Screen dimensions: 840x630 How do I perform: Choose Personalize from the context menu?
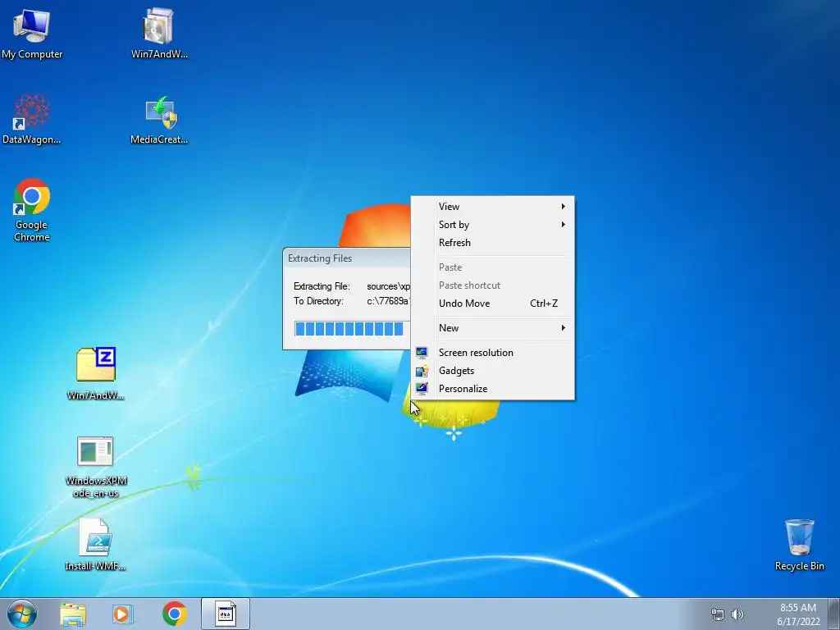pyautogui.click(x=493, y=389)
